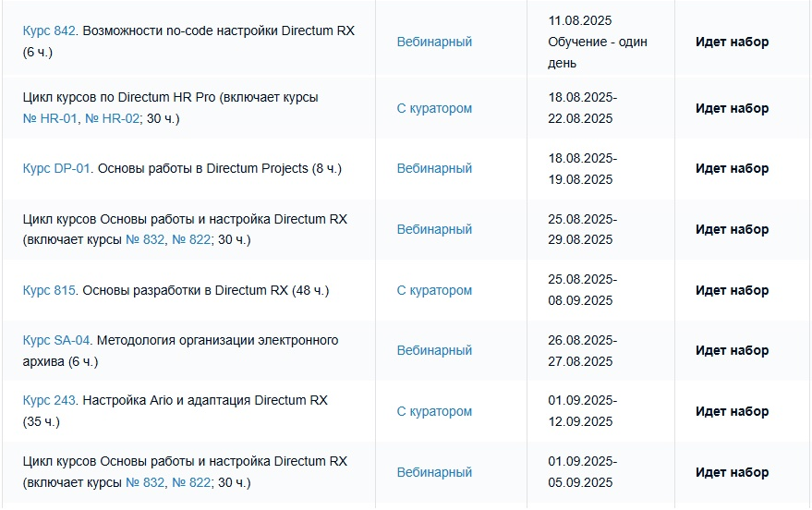The image size is (812, 510).
Task: Click Вебинарный format for Курс DP-01
Action: tap(434, 169)
